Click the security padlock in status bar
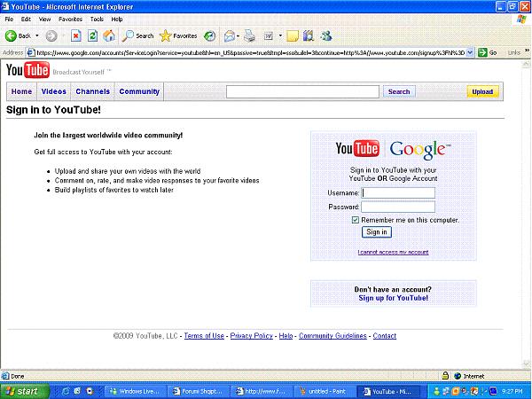 [445, 376]
